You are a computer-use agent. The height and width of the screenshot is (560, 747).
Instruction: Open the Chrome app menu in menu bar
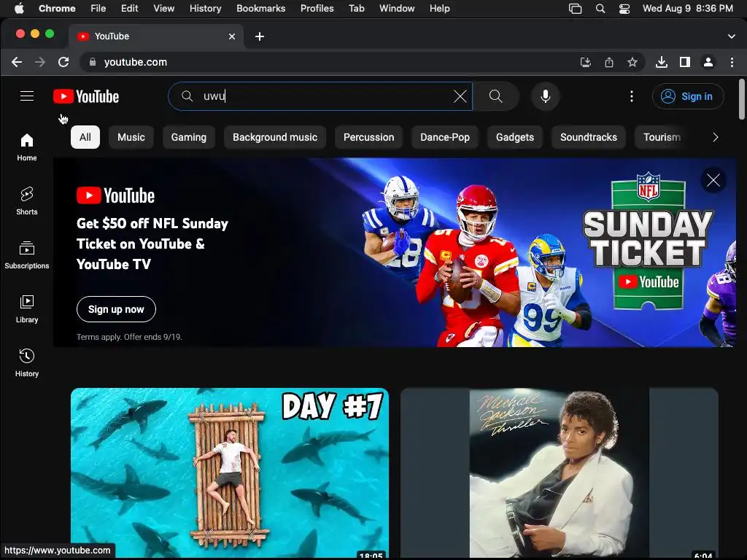point(57,9)
